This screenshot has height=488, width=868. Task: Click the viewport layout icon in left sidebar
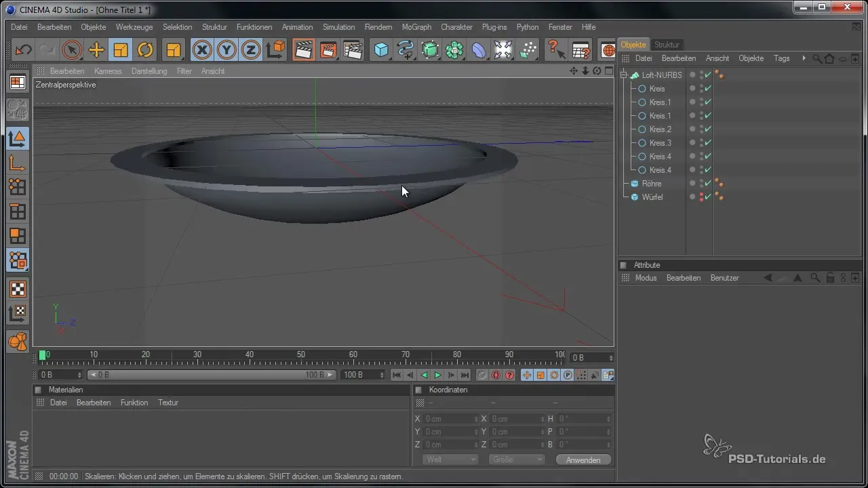[18, 83]
